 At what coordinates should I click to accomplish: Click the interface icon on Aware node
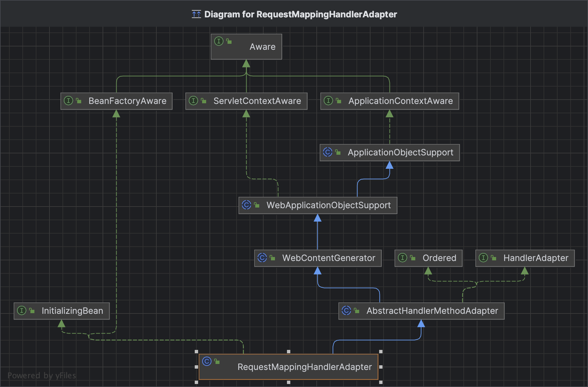pyautogui.click(x=219, y=41)
